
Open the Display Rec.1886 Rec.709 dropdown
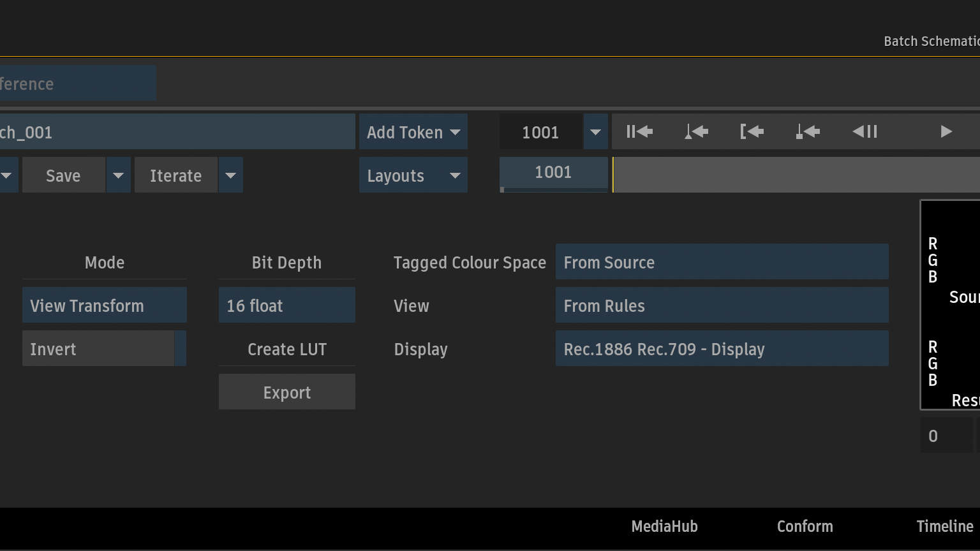coord(722,349)
